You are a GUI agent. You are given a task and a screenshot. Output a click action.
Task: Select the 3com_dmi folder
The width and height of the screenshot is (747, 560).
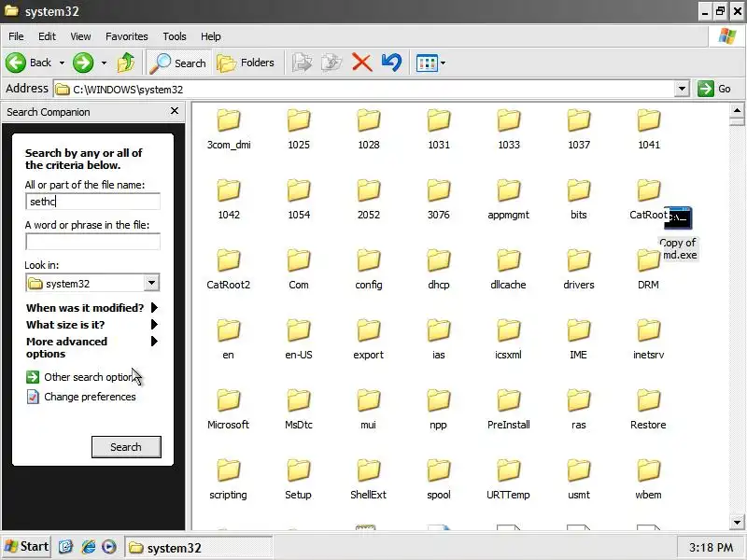pyautogui.click(x=229, y=130)
